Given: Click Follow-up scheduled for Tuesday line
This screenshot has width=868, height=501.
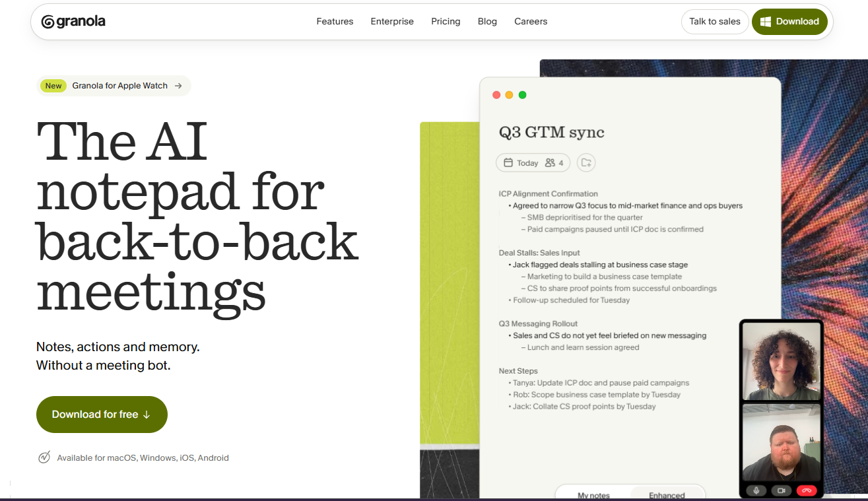Looking at the screenshot, I should click(x=569, y=300).
